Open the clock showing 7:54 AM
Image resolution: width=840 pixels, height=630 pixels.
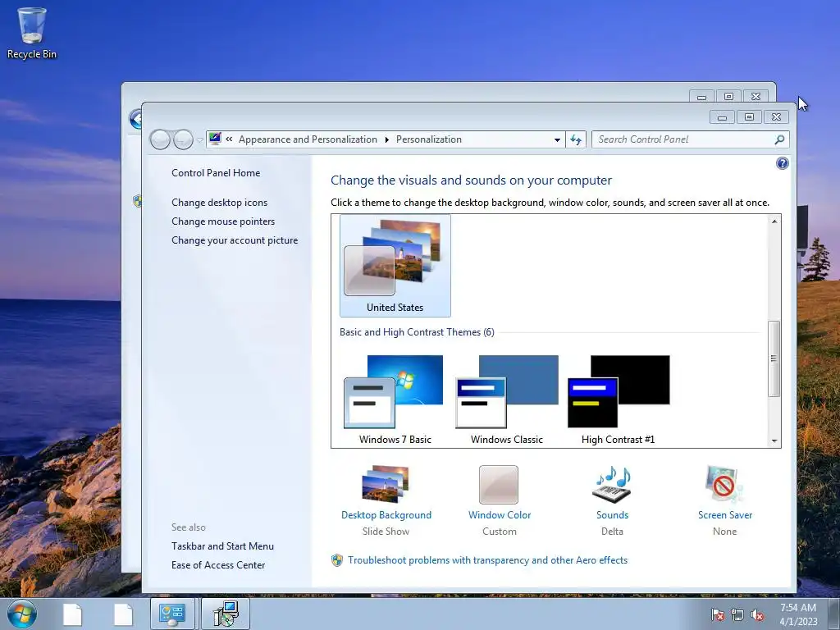(798, 614)
